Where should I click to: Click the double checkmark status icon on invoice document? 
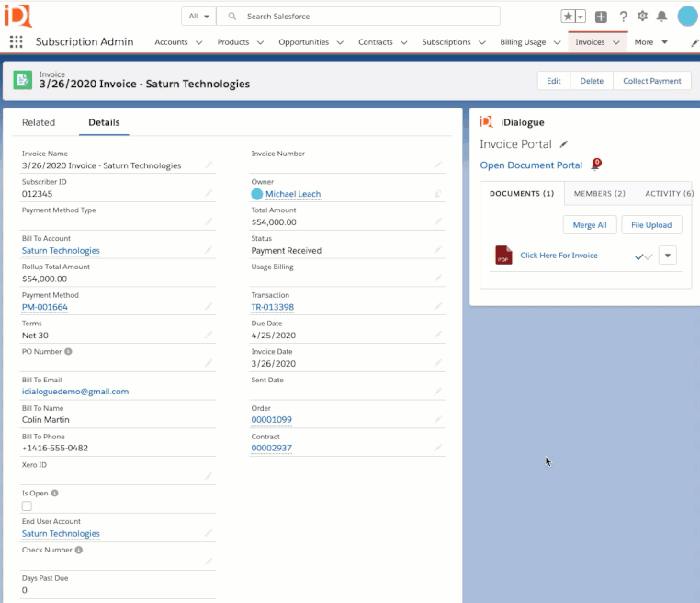point(643,256)
